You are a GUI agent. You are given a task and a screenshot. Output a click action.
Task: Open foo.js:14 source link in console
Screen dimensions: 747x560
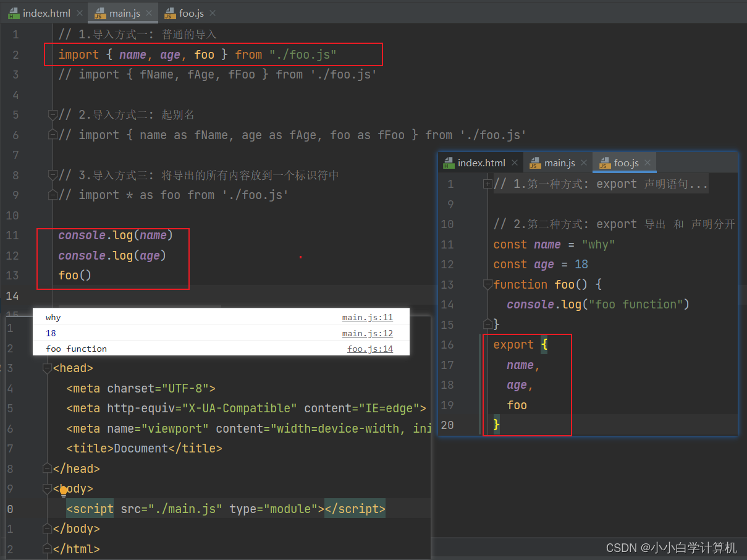click(370, 349)
